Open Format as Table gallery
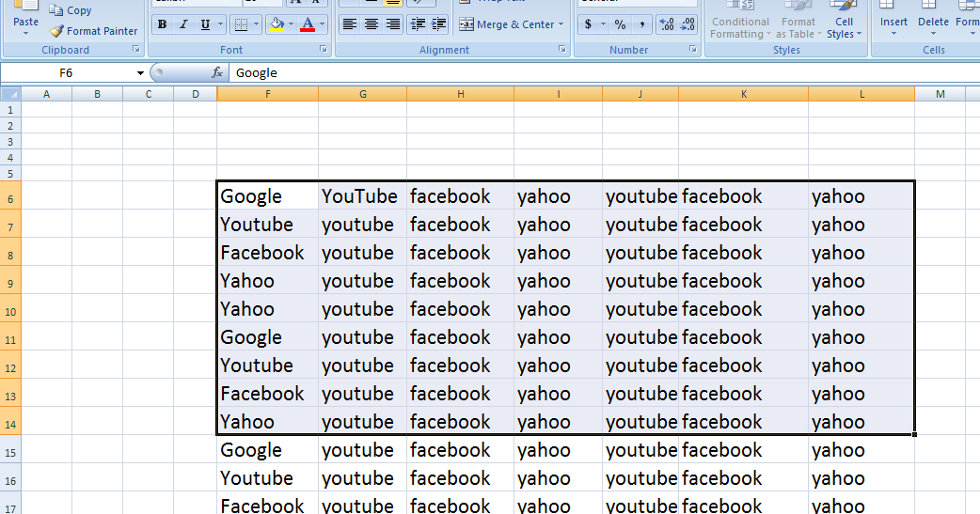 point(798,20)
